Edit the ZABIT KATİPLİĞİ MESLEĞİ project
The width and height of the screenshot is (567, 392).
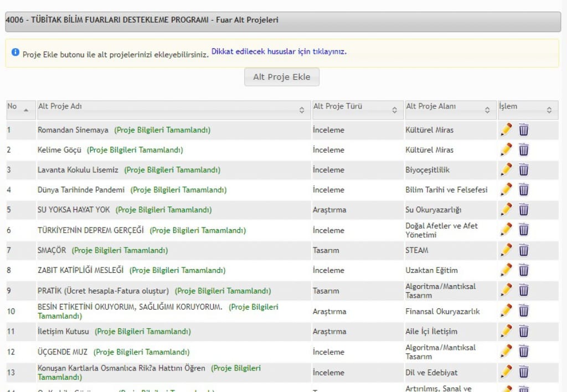tap(506, 270)
